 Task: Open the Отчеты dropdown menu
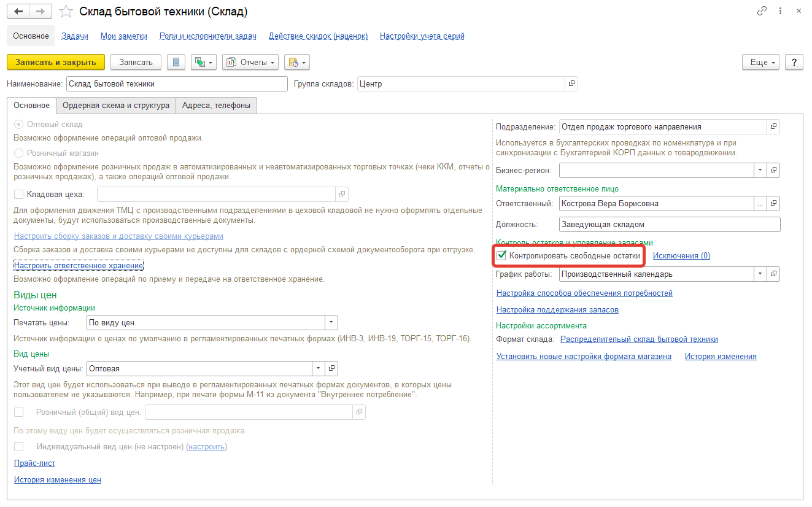(x=250, y=62)
